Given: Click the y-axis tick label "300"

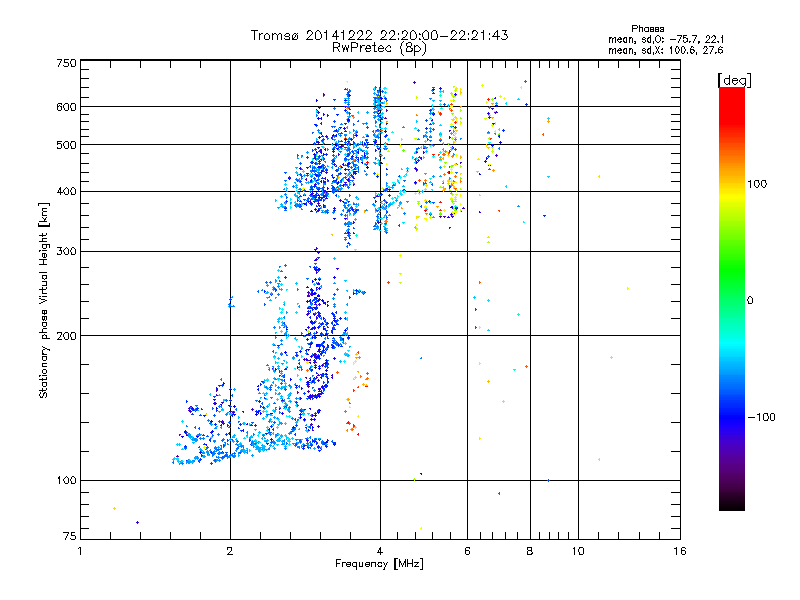Looking at the screenshot, I should [x=67, y=252].
